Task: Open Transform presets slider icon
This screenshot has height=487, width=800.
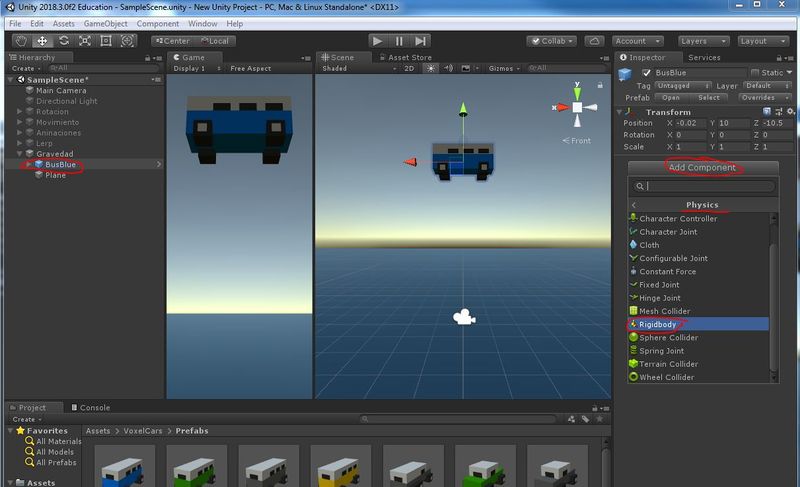Action: (x=779, y=112)
